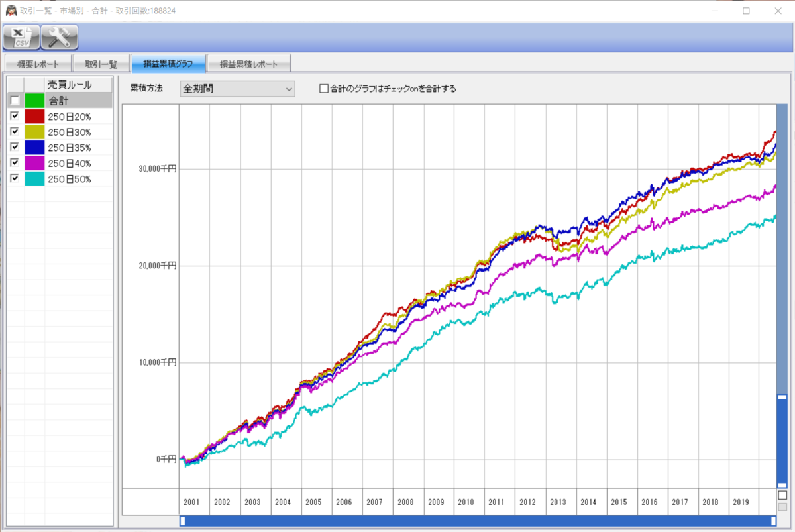The image size is (795, 532).
Task: Select the 合計 row label
Action: click(59, 101)
